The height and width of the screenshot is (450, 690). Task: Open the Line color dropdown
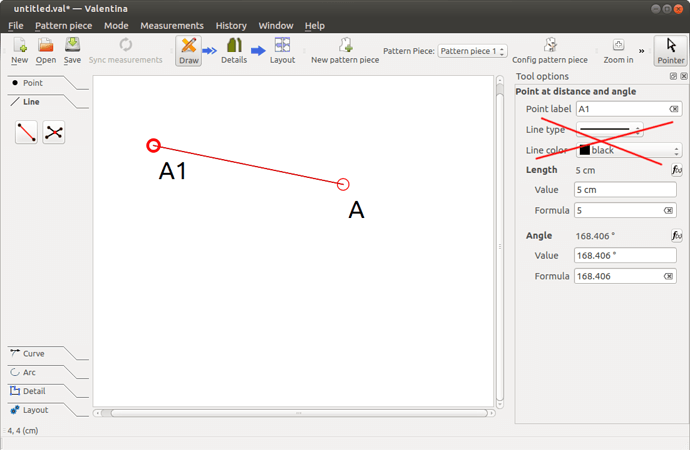(629, 150)
